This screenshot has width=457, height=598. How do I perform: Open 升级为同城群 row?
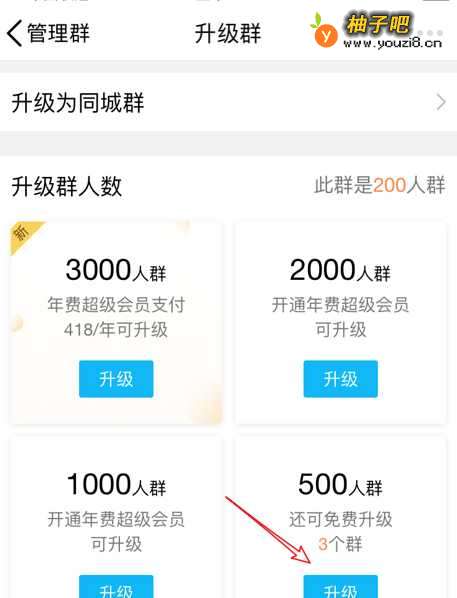[228, 102]
